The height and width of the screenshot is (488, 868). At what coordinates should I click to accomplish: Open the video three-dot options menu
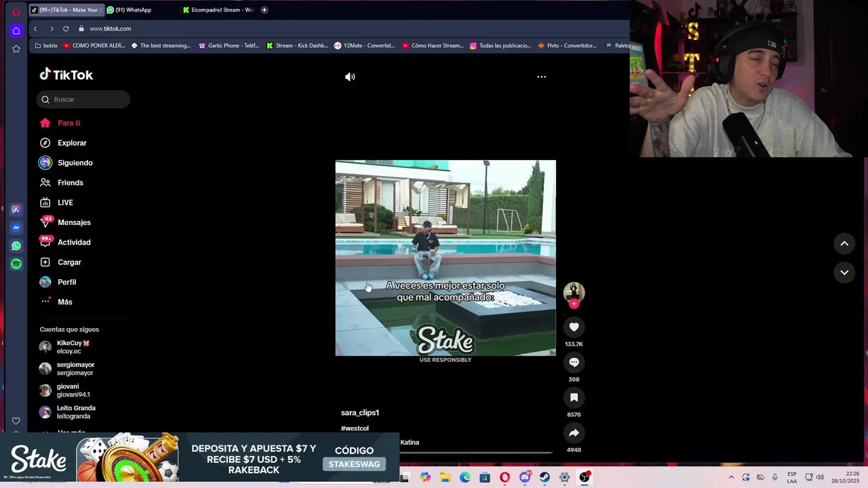coord(541,77)
